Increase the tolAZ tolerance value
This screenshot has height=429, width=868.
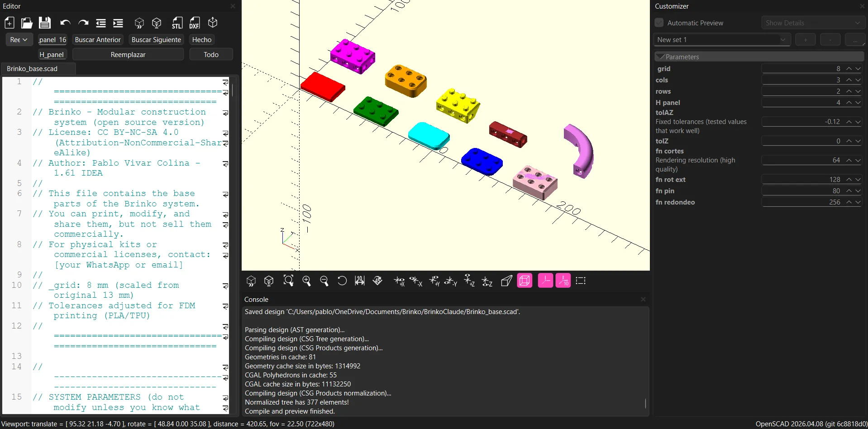click(x=849, y=122)
